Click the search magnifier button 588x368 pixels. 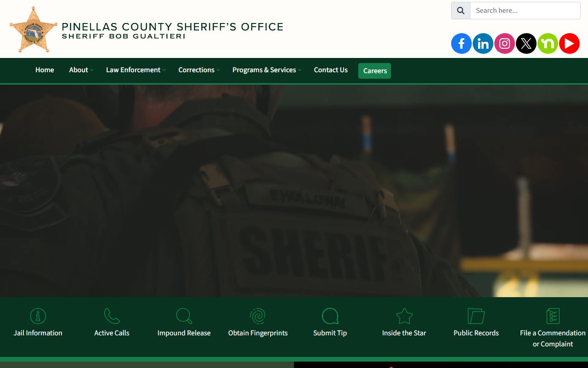click(x=461, y=11)
